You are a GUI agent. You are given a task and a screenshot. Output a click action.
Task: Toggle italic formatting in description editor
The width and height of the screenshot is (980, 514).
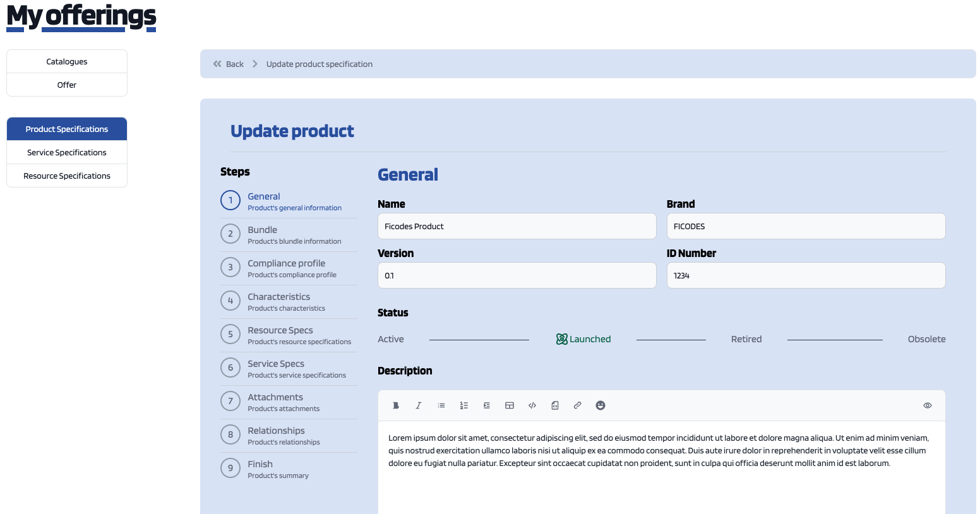(418, 405)
